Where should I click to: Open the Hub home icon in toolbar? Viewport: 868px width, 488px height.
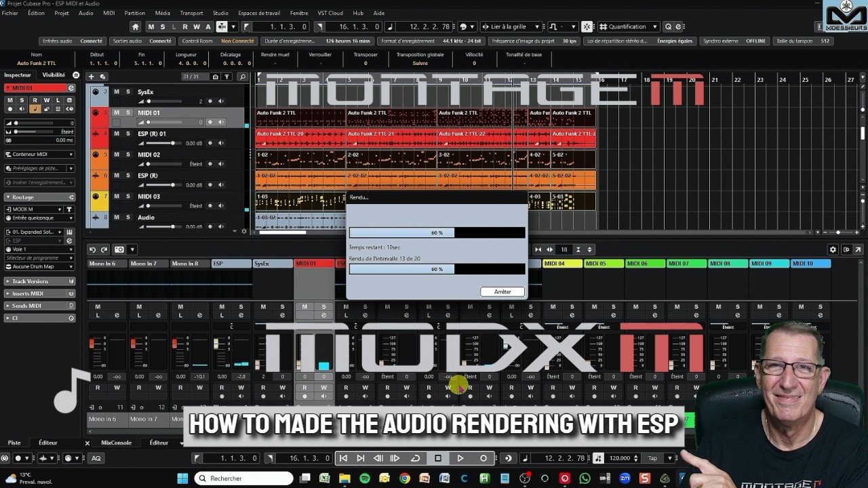tap(135, 26)
